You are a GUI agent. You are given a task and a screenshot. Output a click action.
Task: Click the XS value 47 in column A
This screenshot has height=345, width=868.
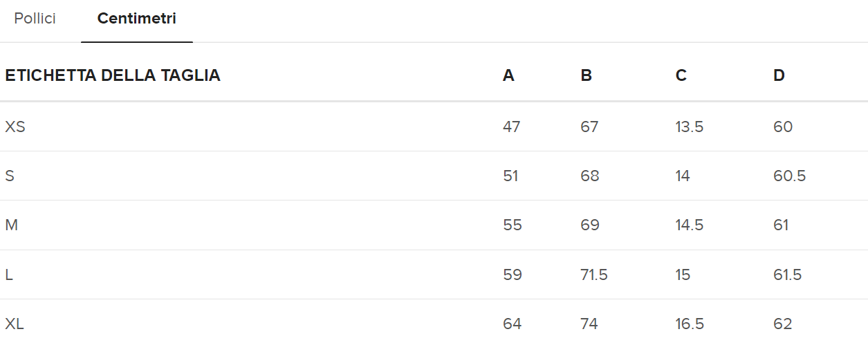click(512, 127)
